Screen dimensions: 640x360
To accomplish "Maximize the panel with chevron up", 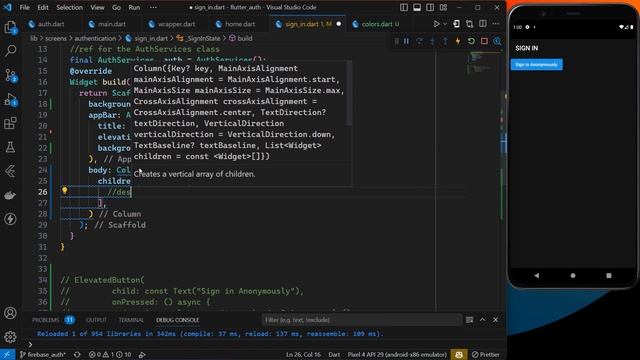I will (482, 320).
